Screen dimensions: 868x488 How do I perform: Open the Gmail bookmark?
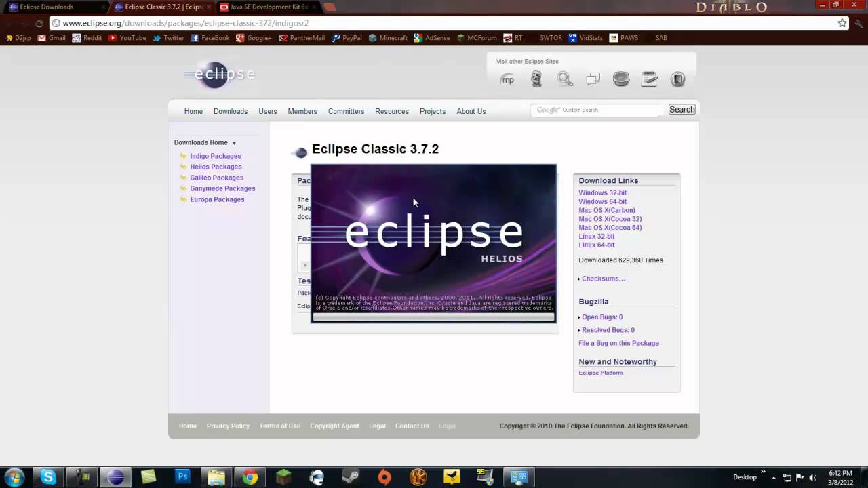click(52, 38)
